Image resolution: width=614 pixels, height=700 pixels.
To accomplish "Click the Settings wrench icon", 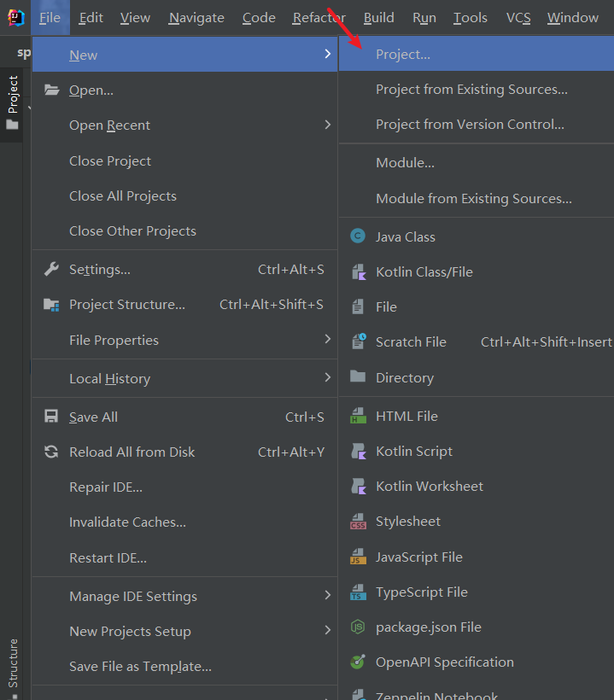I will click(x=52, y=270).
